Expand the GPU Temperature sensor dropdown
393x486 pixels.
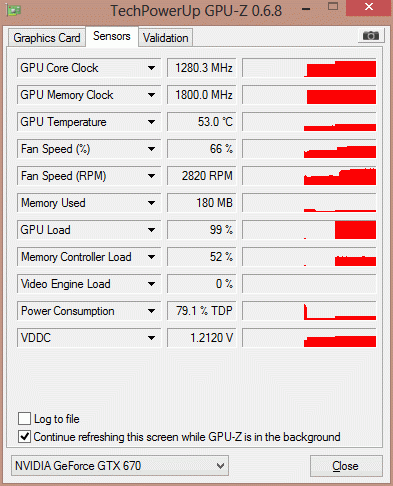(151, 122)
